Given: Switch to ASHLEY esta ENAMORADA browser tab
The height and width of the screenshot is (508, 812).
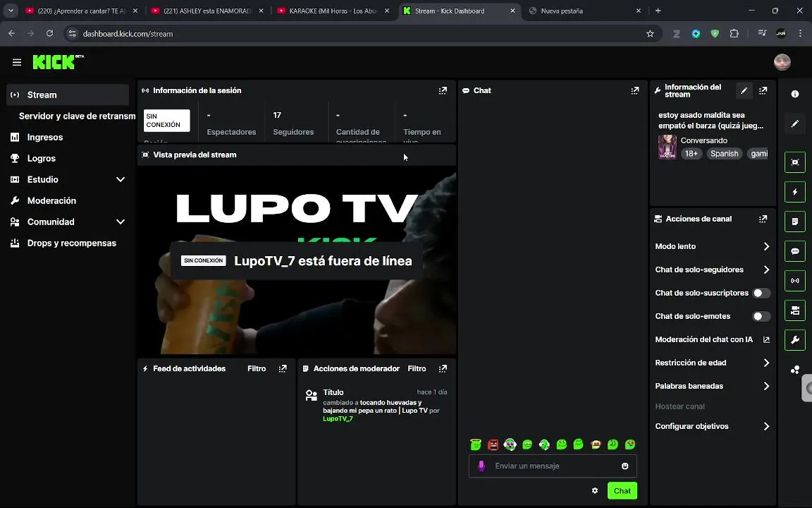Looking at the screenshot, I should [x=207, y=11].
